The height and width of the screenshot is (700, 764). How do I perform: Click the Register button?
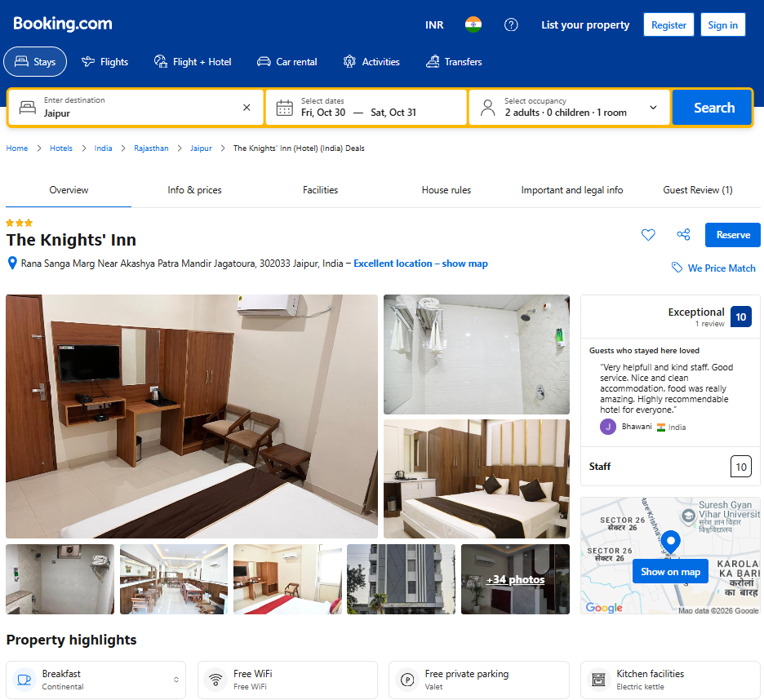click(668, 24)
